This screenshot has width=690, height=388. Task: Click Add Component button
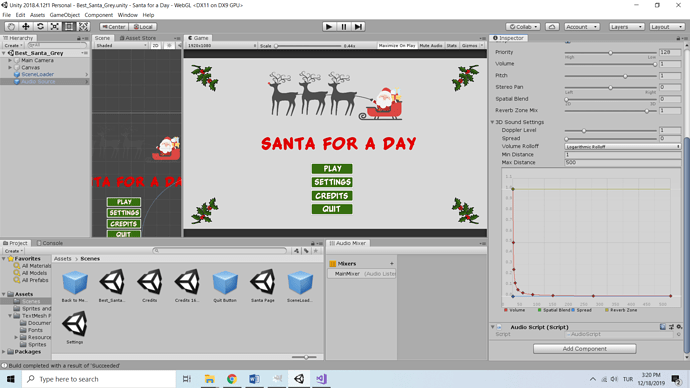[584, 348]
